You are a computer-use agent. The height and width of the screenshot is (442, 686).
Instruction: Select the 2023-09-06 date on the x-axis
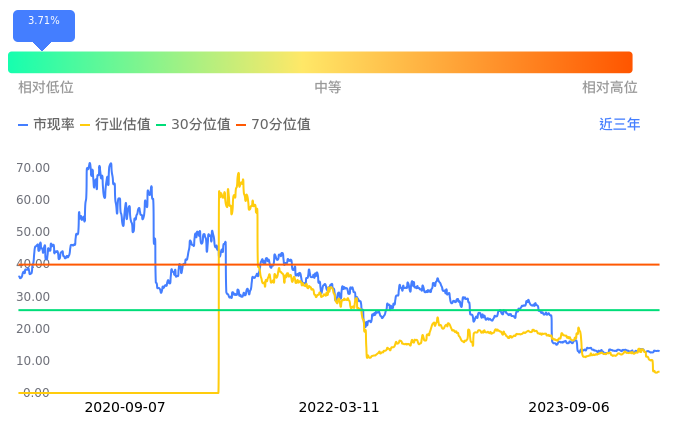tap(568, 408)
